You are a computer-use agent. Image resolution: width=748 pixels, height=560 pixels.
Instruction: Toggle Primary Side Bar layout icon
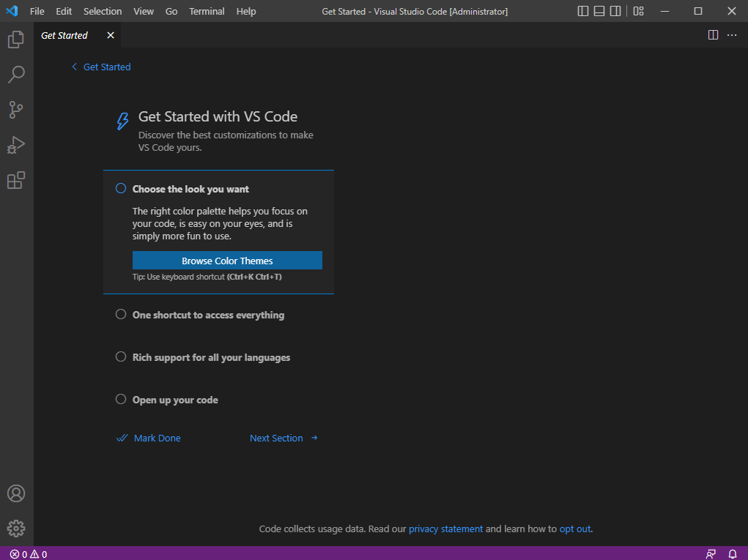point(583,11)
